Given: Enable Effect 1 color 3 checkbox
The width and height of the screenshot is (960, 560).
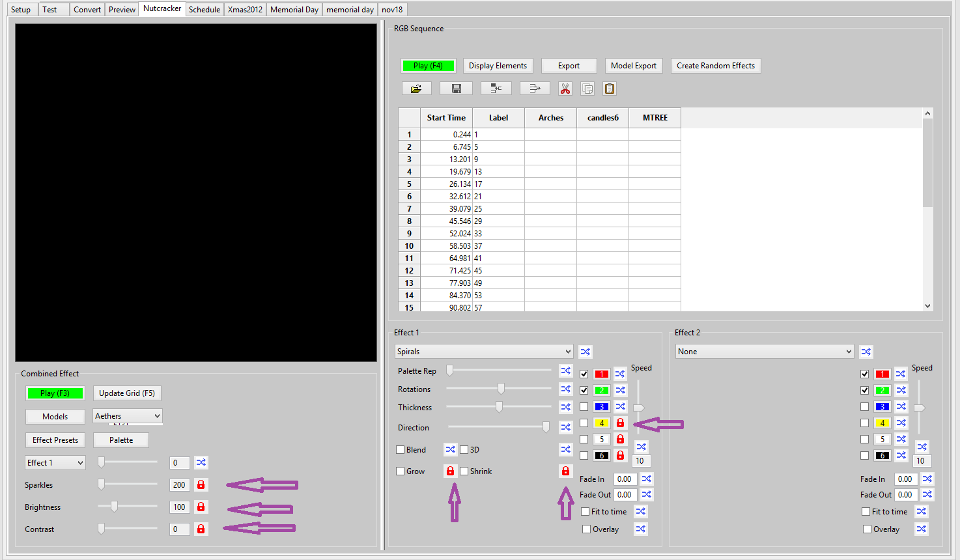Looking at the screenshot, I should click(584, 406).
